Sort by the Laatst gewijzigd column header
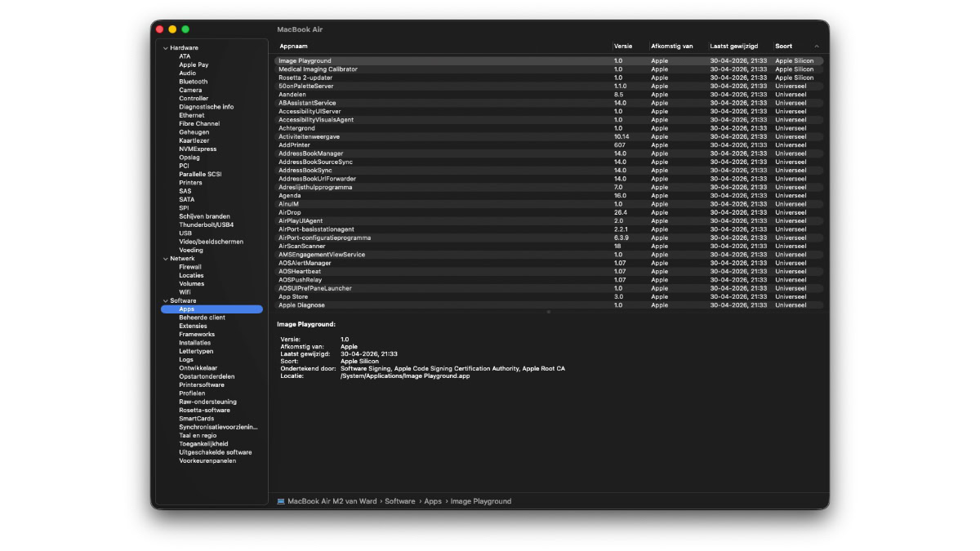980x551 pixels. pyautogui.click(x=733, y=47)
